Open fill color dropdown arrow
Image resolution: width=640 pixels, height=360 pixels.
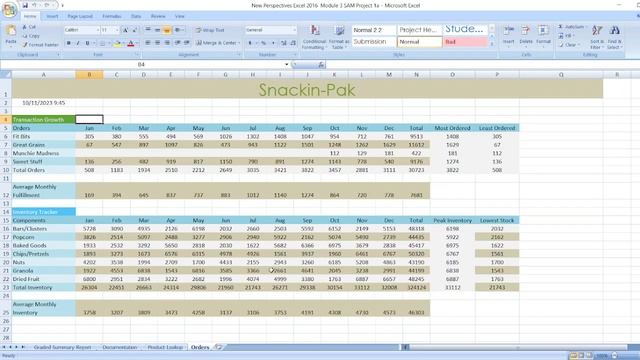tap(123, 43)
